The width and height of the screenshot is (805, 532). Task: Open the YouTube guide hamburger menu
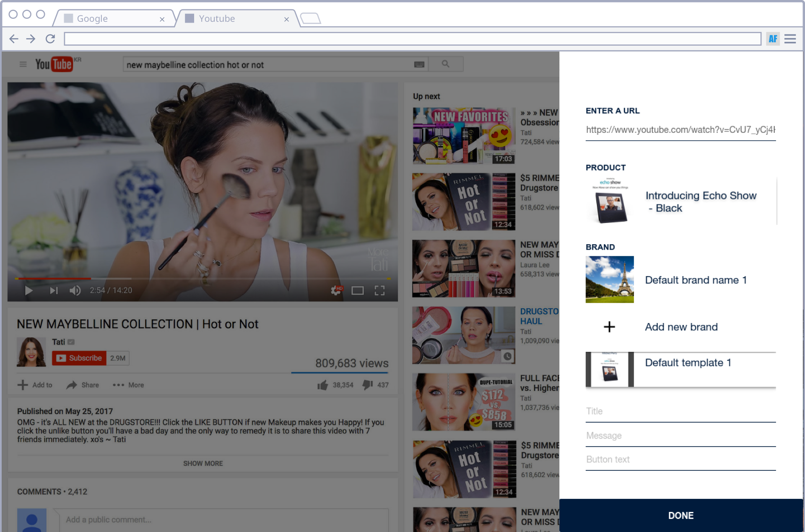click(23, 64)
